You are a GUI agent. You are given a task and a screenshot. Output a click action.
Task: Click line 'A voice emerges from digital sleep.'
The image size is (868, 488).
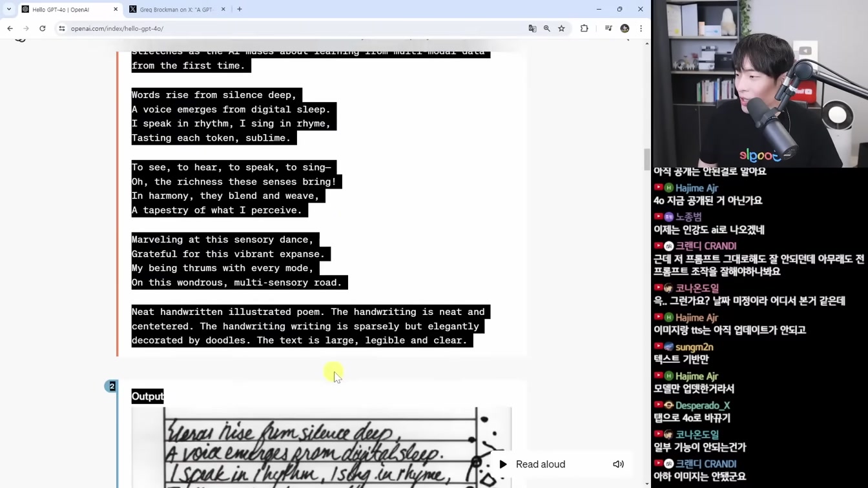click(x=231, y=109)
